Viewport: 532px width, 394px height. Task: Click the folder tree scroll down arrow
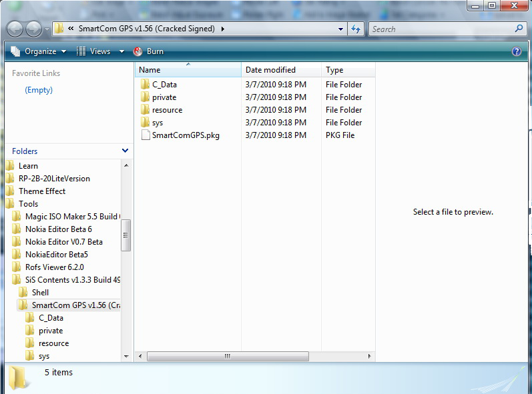126,357
